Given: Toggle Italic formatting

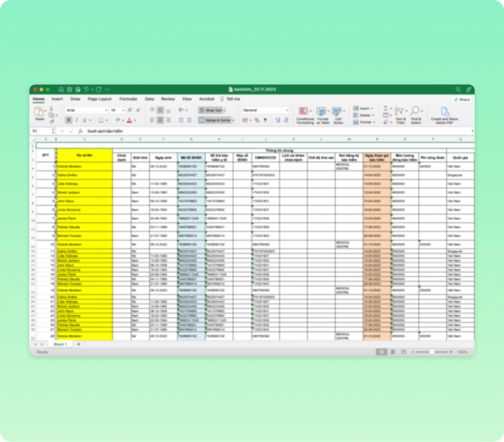Looking at the screenshot, I should (77, 120).
